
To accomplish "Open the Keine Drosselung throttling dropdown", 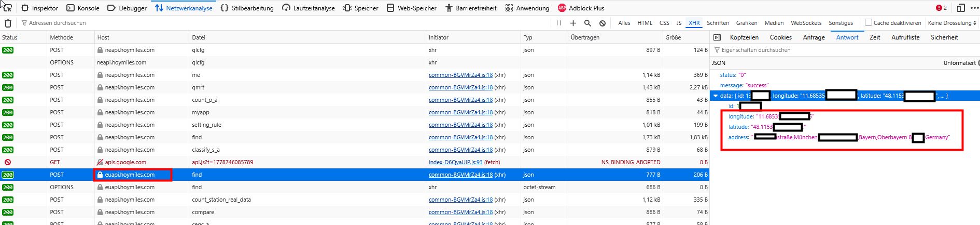I will tap(952, 23).
